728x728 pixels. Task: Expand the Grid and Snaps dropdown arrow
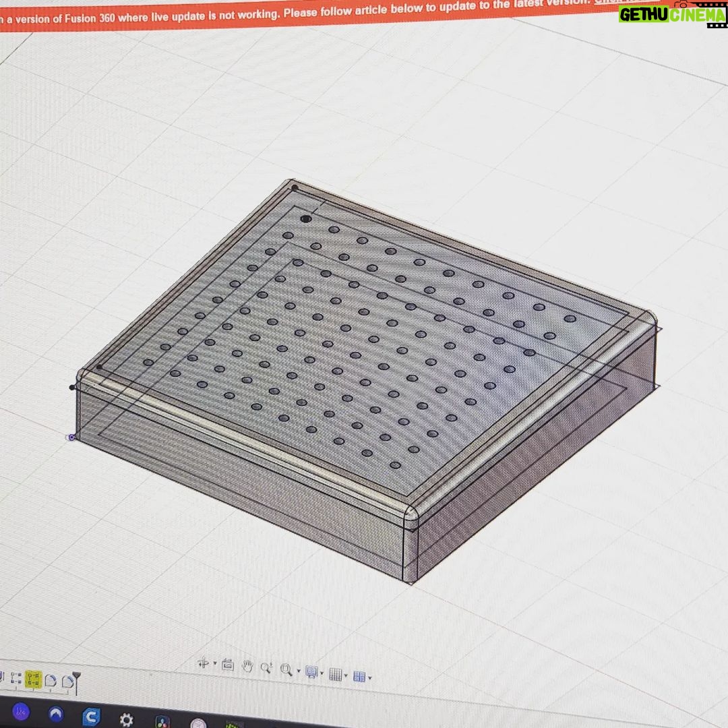click(x=346, y=675)
